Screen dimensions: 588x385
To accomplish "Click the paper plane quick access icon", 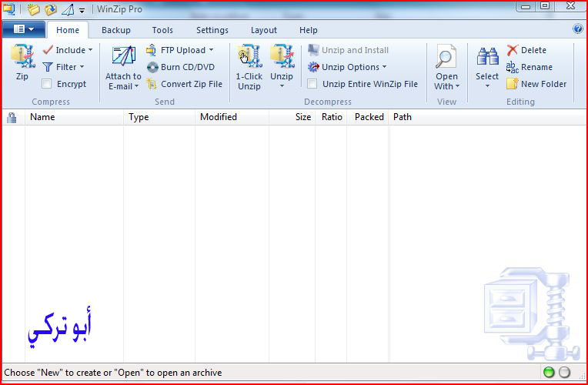I will click(68, 9).
